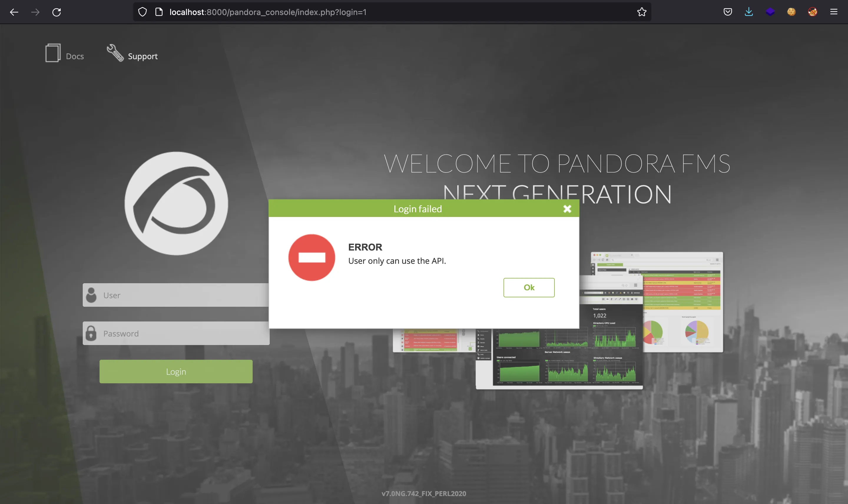The width and height of the screenshot is (848, 504).
Task: Click the address bar URL field
Action: pyautogui.click(x=392, y=12)
